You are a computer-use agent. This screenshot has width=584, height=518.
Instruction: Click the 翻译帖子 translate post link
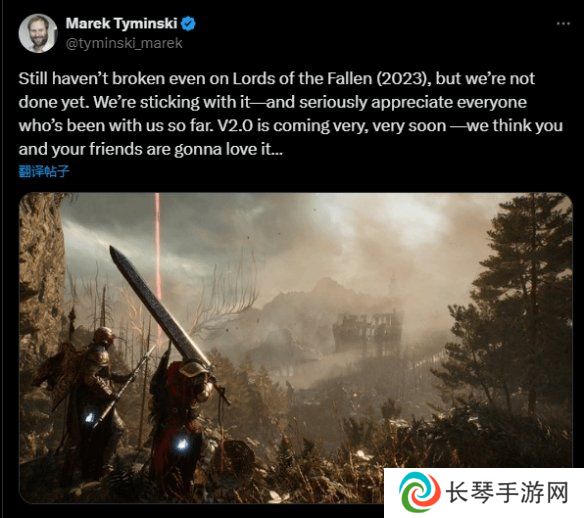44,171
